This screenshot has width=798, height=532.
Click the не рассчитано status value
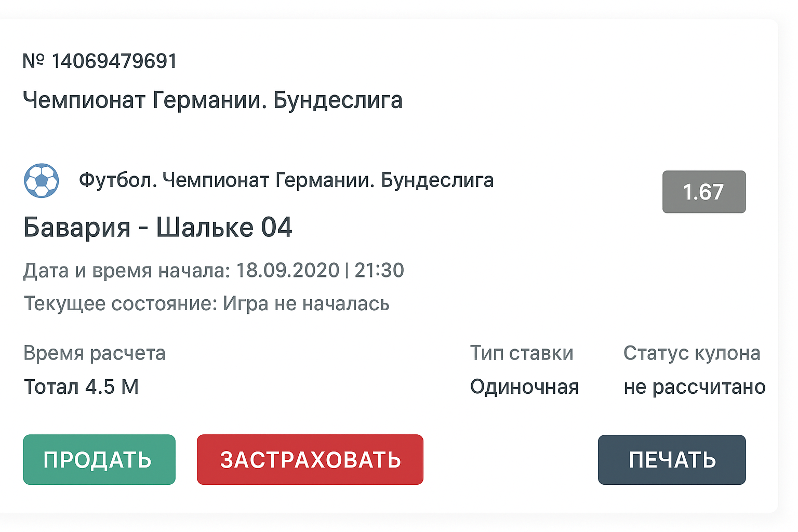pyautogui.click(x=695, y=387)
